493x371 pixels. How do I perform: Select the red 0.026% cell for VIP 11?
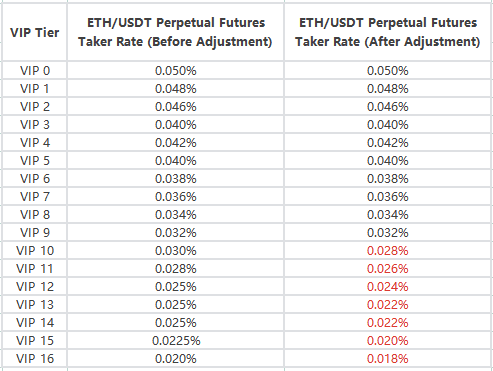388,269
